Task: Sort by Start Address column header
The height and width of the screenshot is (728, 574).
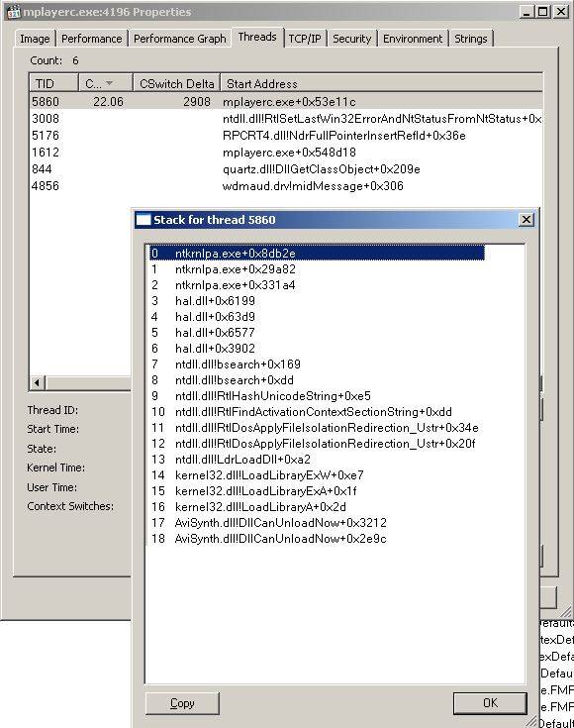Action: 381,83
